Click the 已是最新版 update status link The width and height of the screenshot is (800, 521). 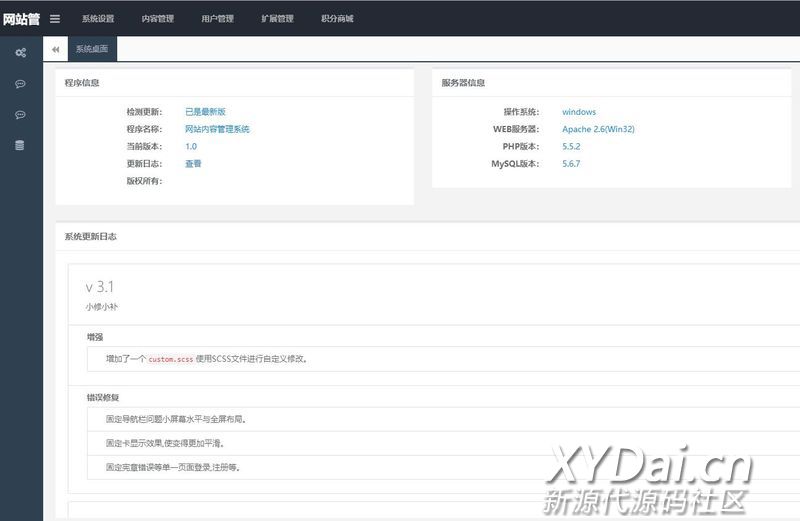point(205,112)
